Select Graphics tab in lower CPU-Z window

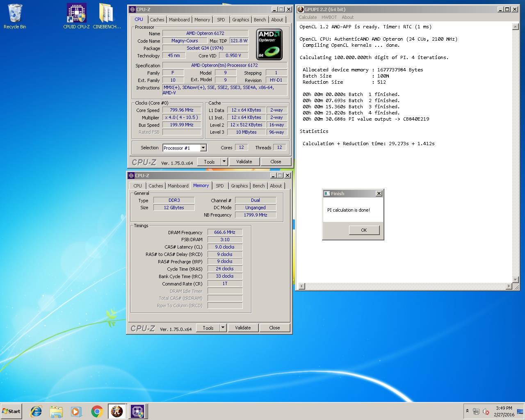[239, 186]
